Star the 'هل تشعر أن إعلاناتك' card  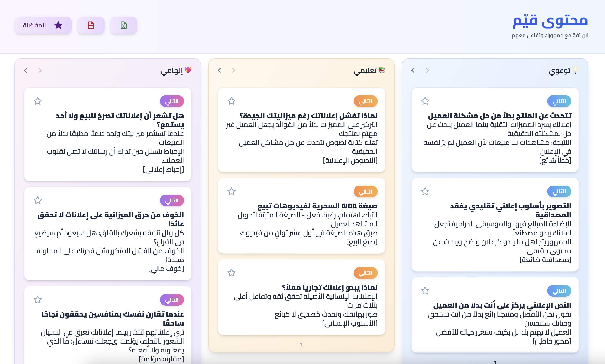pos(38,101)
